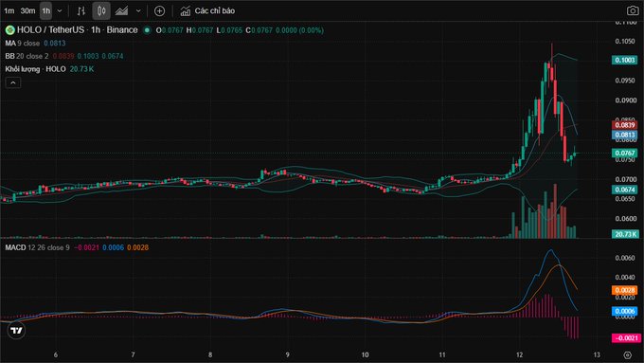Open chart settings gear icon at bottom right
Viewport: 644px width, 363px height.
click(627, 354)
